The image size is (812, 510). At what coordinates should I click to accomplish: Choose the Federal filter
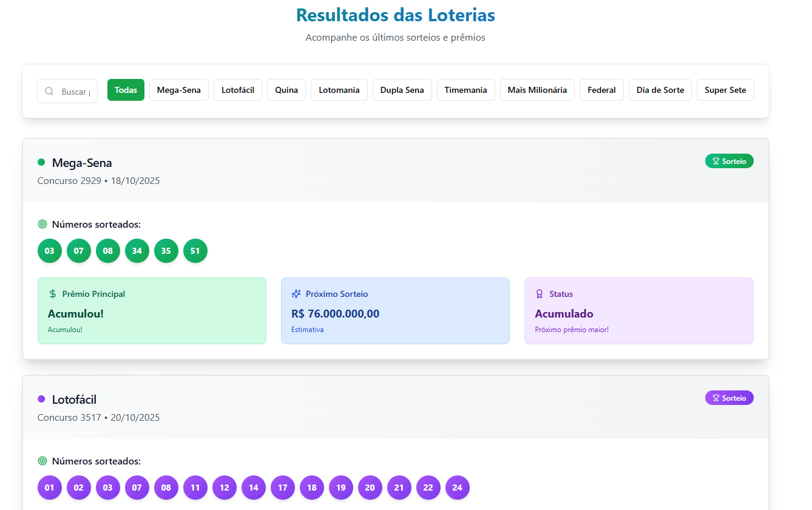point(601,90)
